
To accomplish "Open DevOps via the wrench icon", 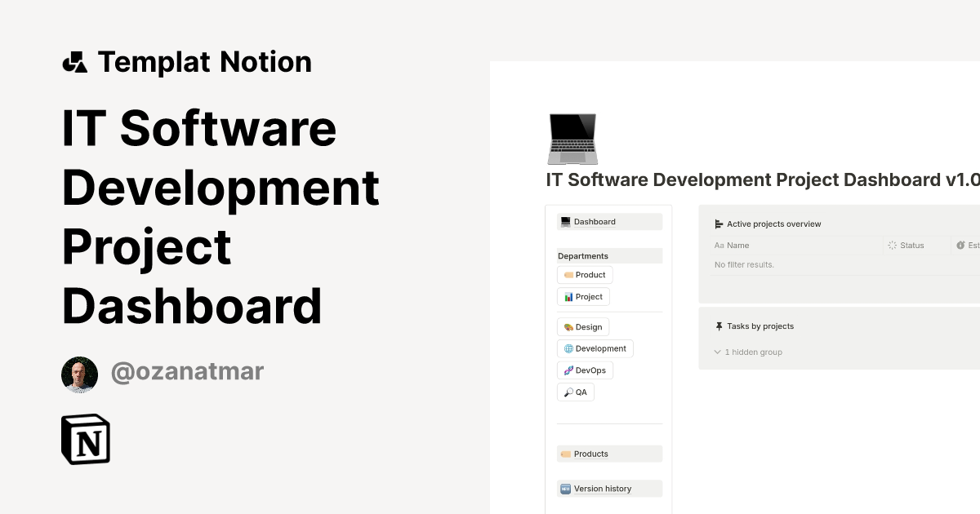I will coord(568,370).
